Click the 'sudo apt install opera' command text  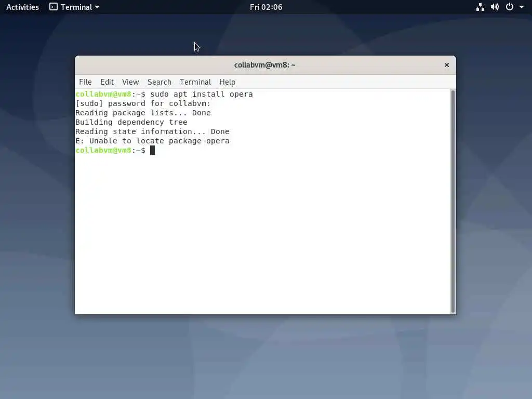(202, 94)
